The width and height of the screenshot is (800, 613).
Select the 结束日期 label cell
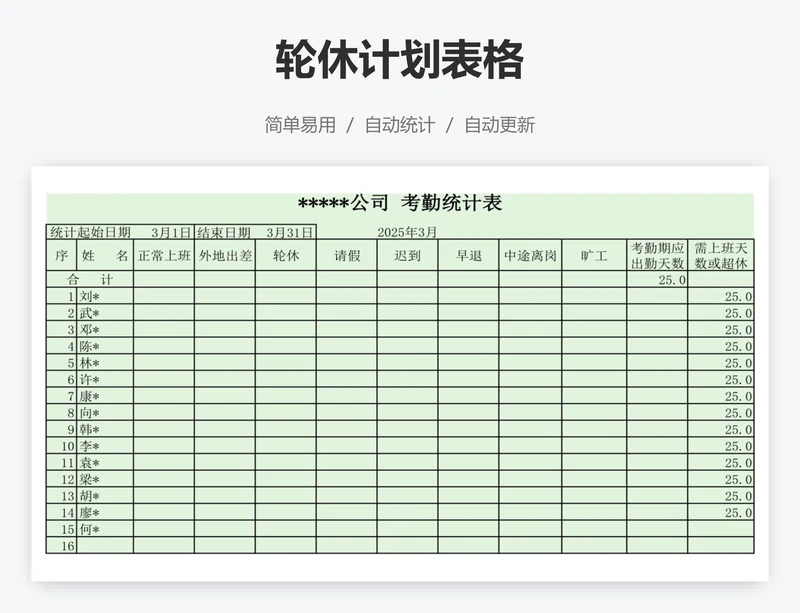(223, 233)
